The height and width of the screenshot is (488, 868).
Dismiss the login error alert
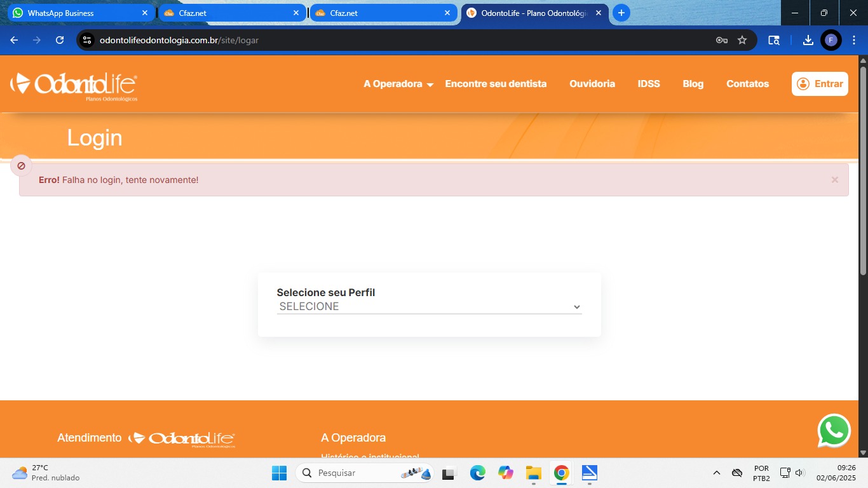[x=835, y=180]
